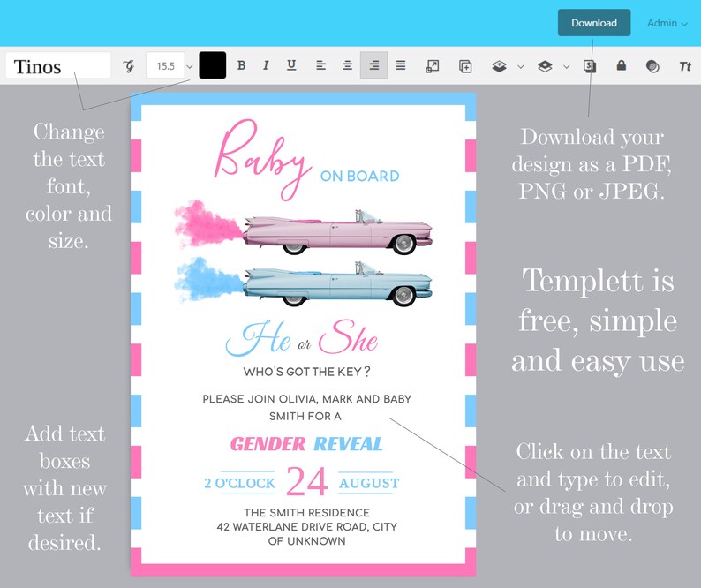Select the pink convertible car image
This screenshot has width=701, height=588.
point(337,231)
